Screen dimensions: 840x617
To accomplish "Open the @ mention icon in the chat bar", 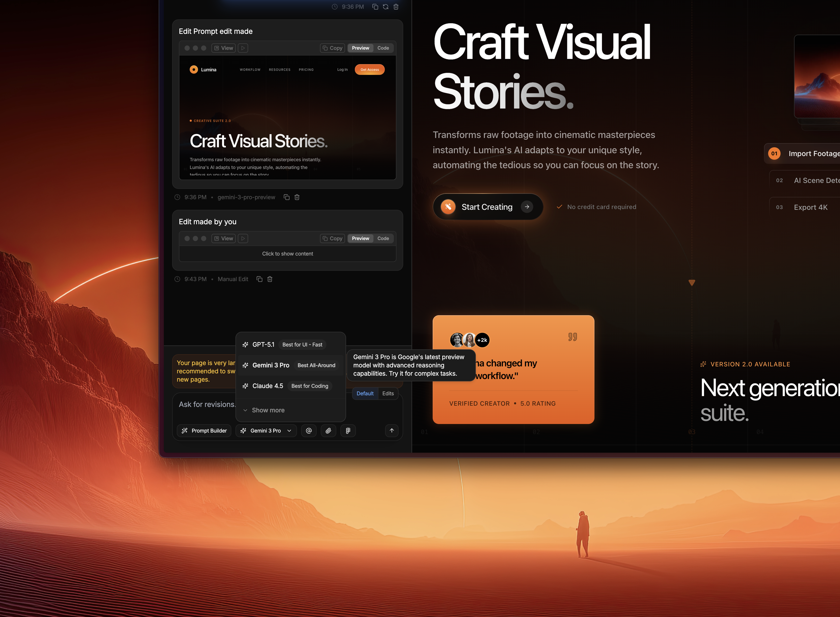I will (x=309, y=431).
